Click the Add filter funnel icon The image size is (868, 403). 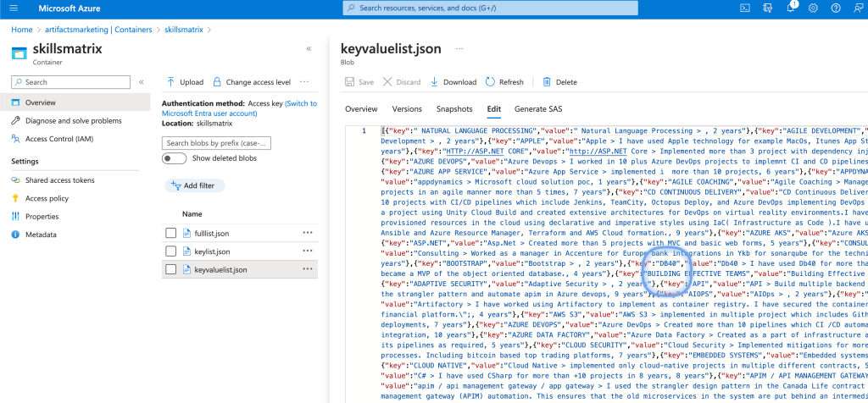click(176, 185)
